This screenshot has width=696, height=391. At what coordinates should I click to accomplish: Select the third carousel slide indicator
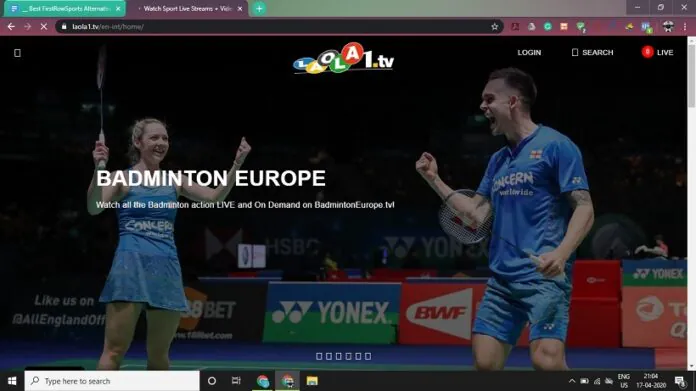[339, 356]
